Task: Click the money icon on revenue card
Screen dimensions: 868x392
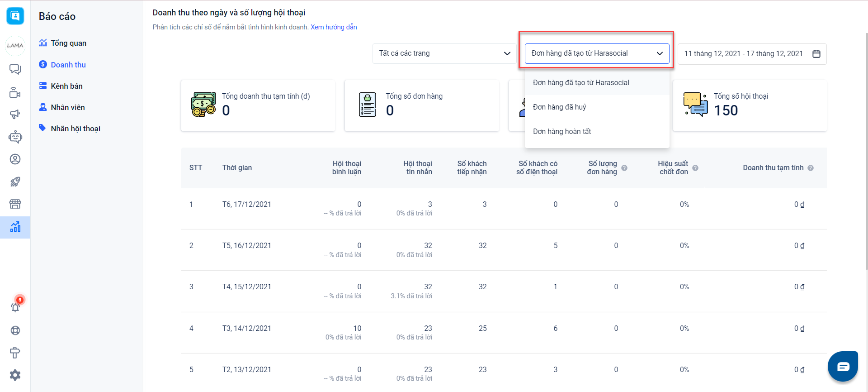Action: click(203, 105)
